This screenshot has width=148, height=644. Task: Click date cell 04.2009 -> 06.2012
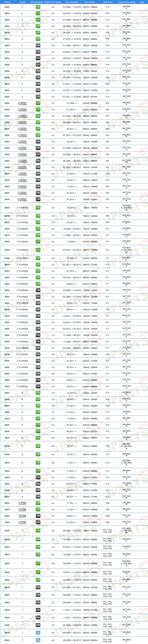click(x=72, y=122)
